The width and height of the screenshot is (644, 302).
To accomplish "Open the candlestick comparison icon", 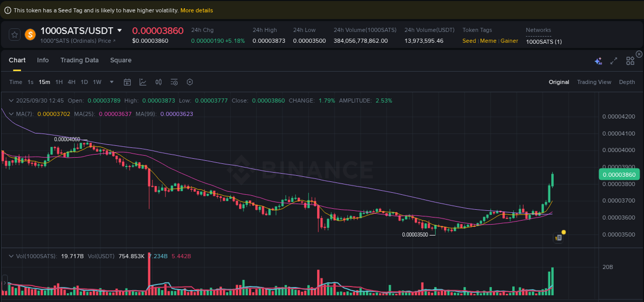I will 159,82.
